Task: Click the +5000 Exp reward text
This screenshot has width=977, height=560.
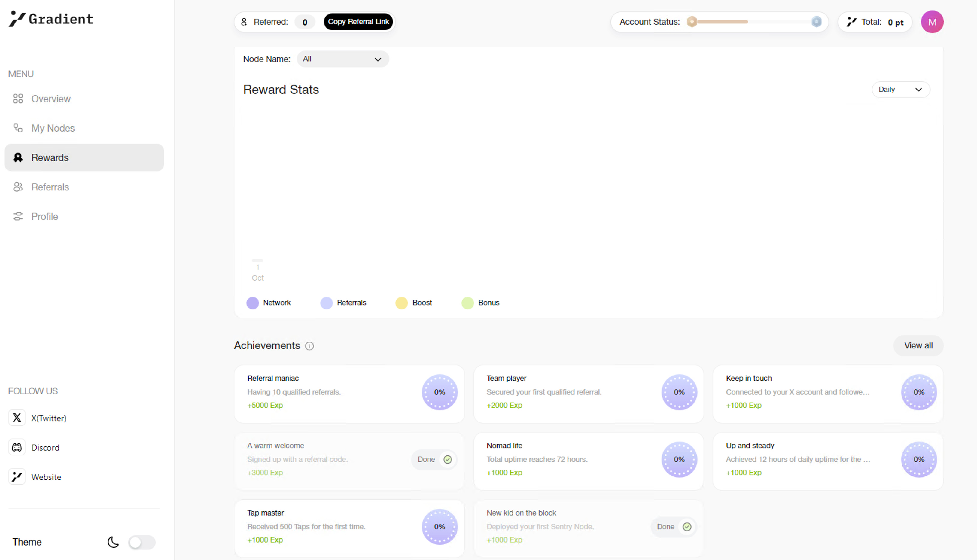Action: coord(265,405)
